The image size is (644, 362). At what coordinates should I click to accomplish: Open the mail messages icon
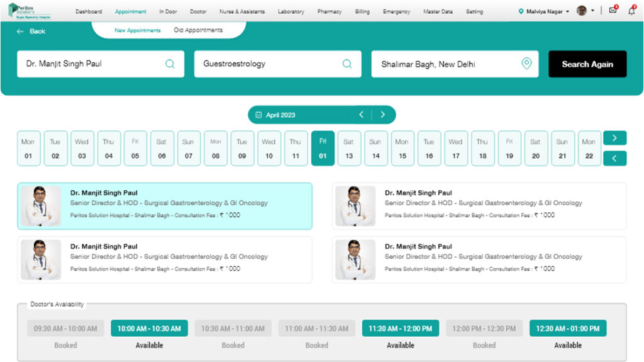pyautogui.click(x=613, y=11)
